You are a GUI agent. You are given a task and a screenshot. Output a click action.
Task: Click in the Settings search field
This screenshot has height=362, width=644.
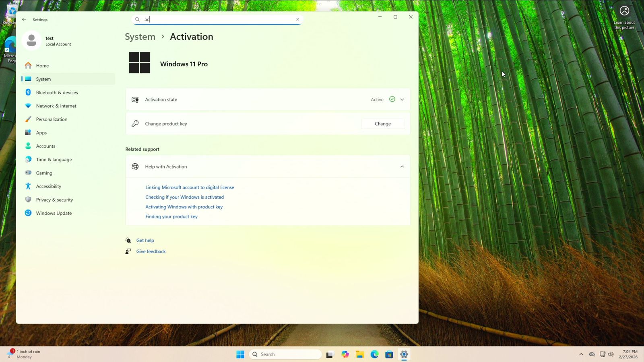click(217, 19)
